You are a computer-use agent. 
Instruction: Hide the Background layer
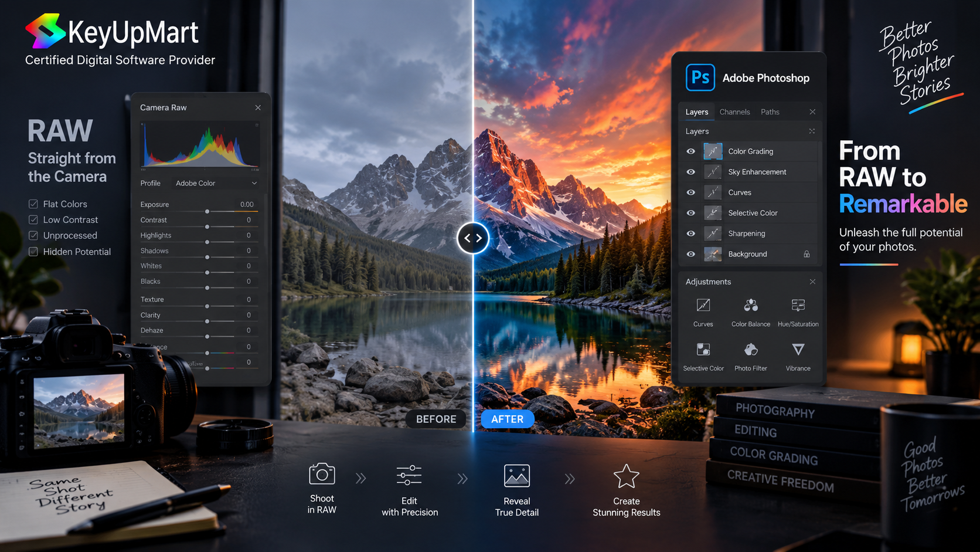pyautogui.click(x=691, y=254)
